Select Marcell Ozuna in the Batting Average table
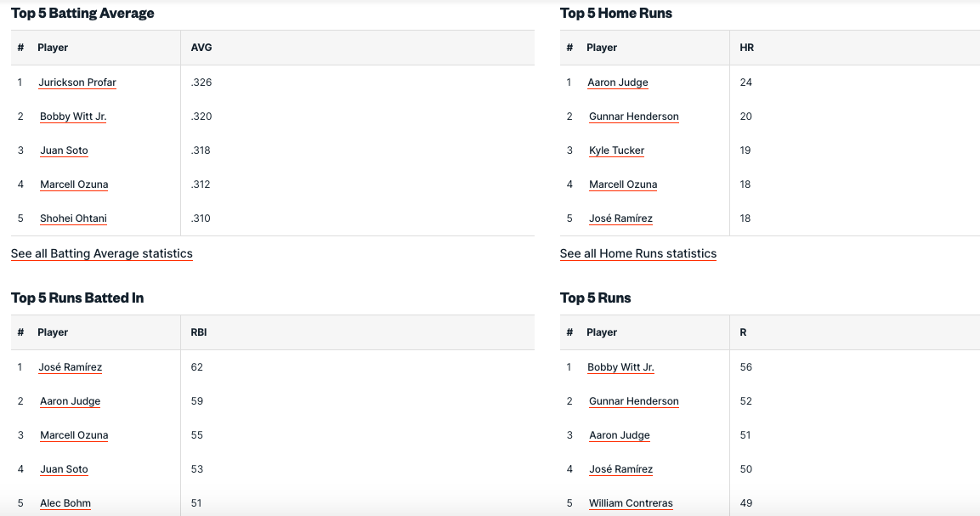 coord(74,184)
